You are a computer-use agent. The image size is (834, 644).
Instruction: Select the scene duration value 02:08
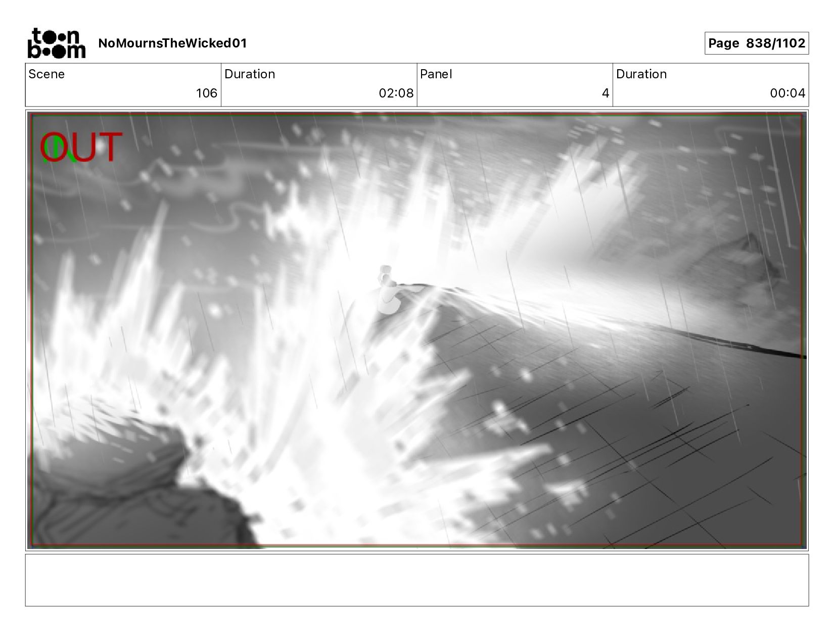pyautogui.click(x=396, y=93)
